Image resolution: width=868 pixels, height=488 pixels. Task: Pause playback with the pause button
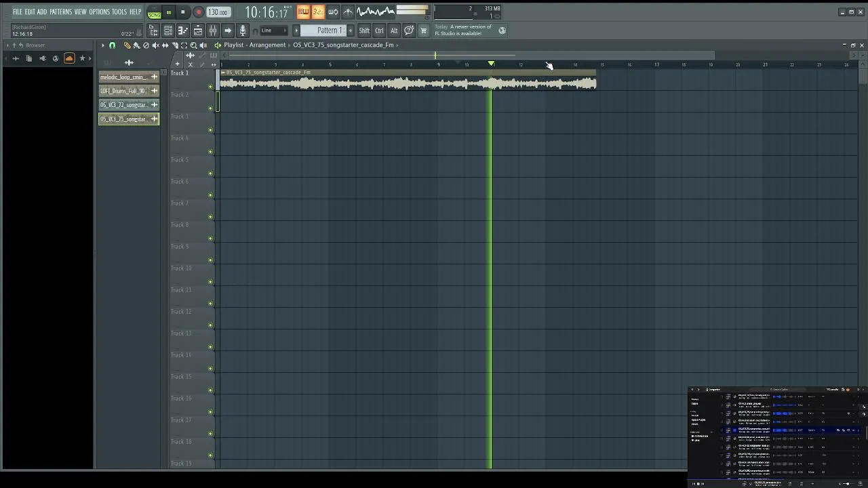click(x=168, y=12)
